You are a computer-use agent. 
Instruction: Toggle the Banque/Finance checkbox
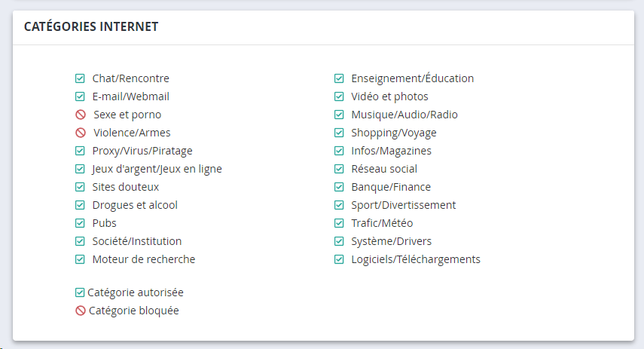tap(339, 187)
